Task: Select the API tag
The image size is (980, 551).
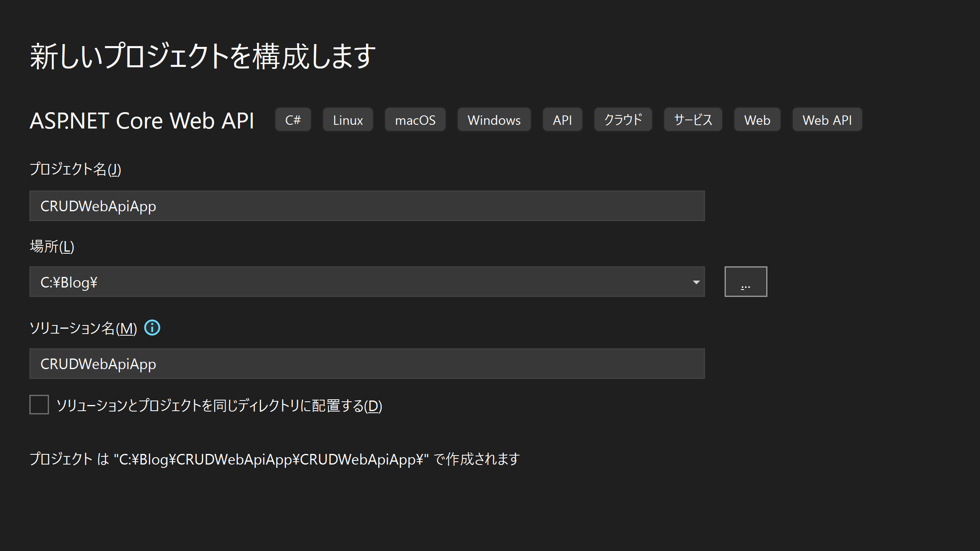Action: click(x=562, y=120)
